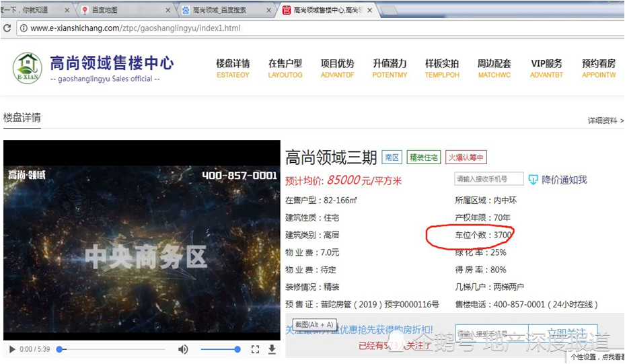Click the 南区 tag
Screen dimensions: 625x364
[392, 157]
